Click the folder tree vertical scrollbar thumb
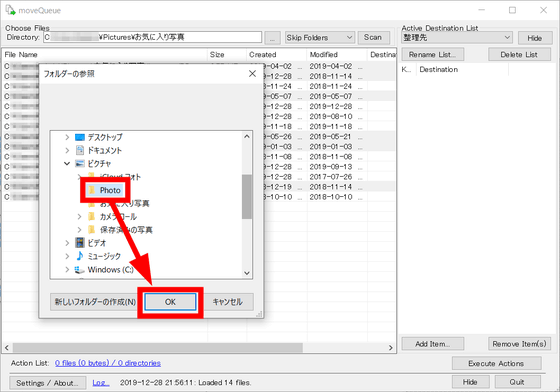 [247, 196]
